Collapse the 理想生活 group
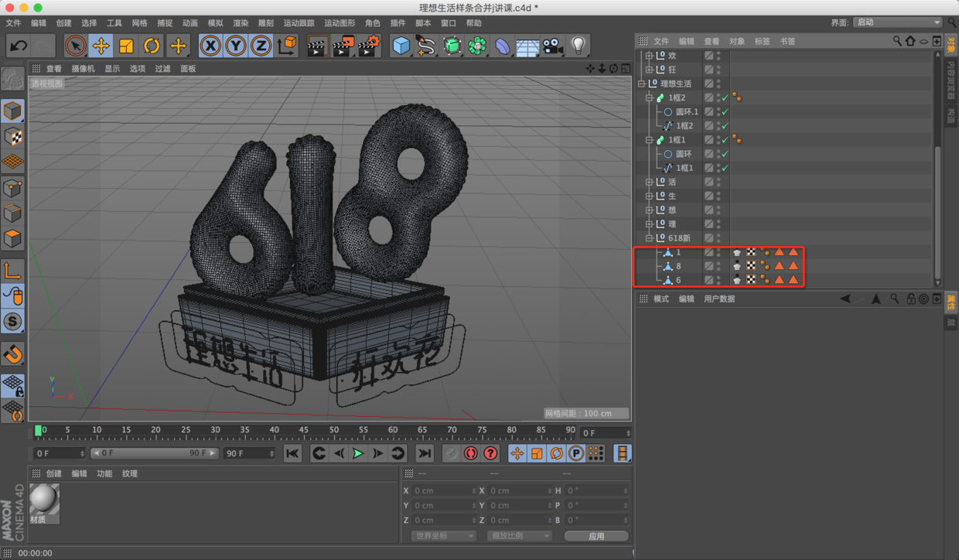 click(641, 84)
